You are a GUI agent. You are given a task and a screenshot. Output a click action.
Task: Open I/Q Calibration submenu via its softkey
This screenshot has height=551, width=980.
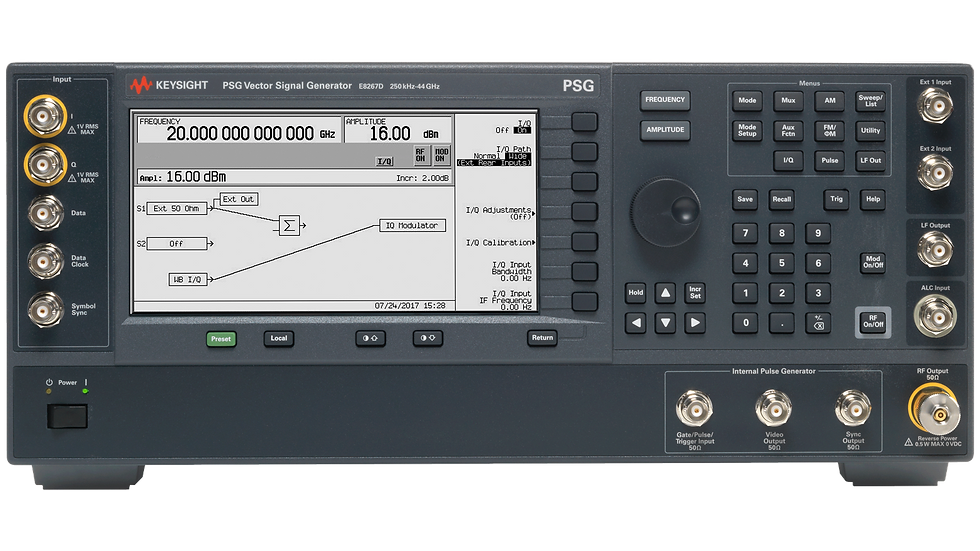click(x=584, y=242)
